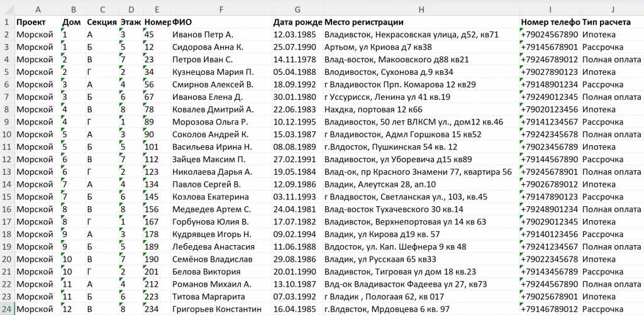Click the 'Место регистрации' header cell
Viewport: 644px width, 315px height.
tap(421, 22)
